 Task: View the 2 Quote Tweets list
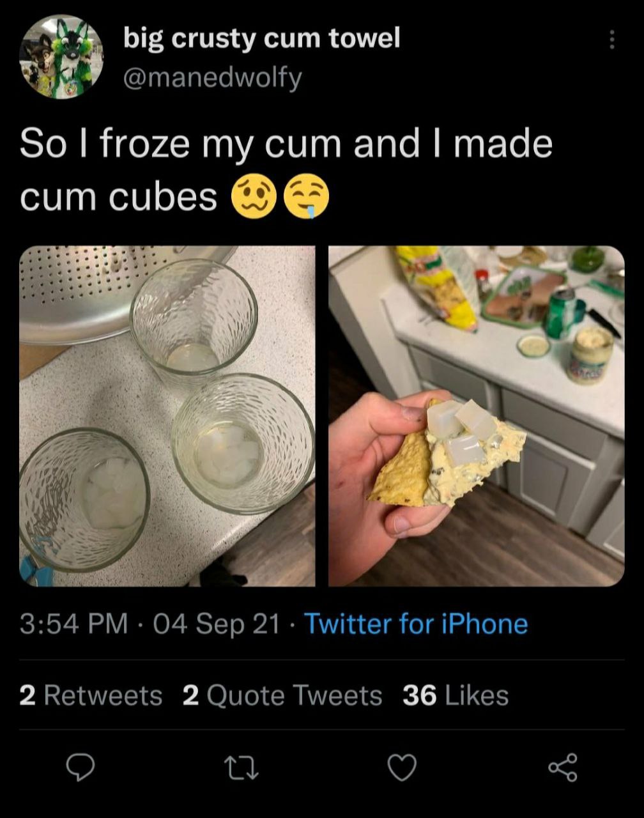[x=282, y=695]
